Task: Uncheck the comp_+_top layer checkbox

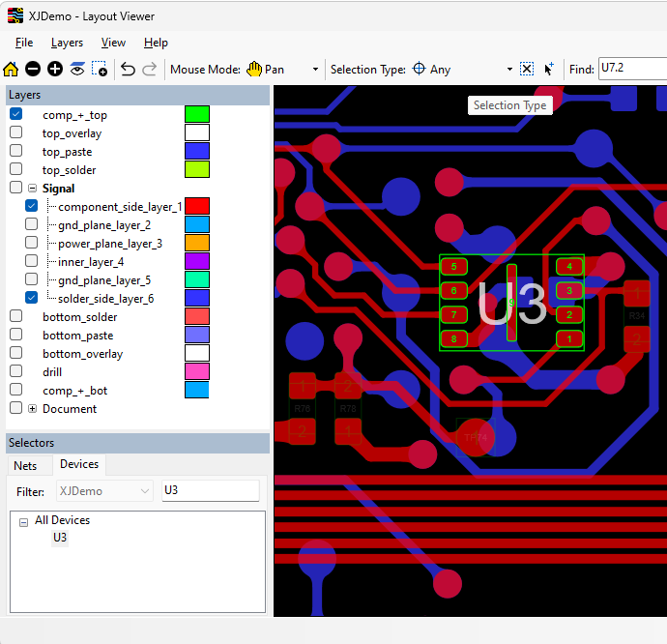Action: (16, 114)
